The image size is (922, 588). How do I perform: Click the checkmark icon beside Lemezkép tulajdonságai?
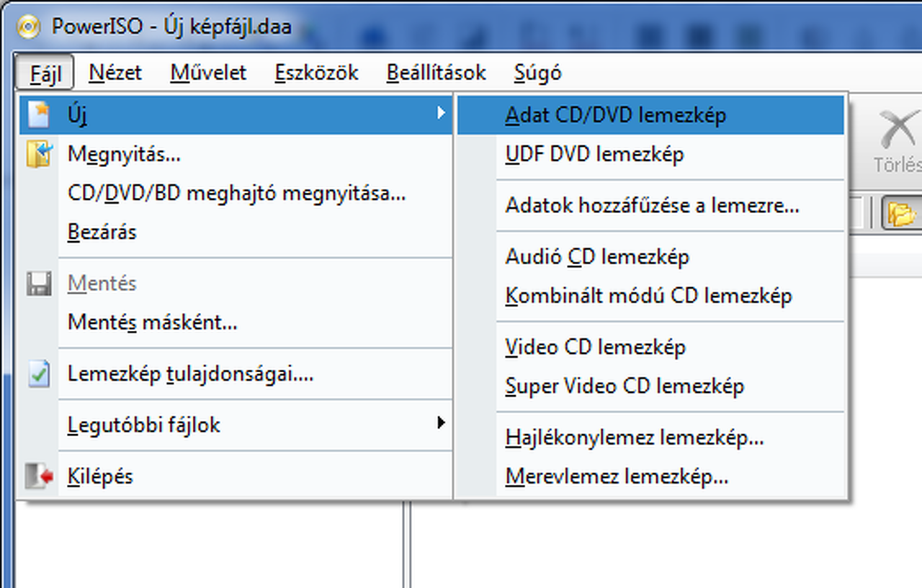coord(39,374)
